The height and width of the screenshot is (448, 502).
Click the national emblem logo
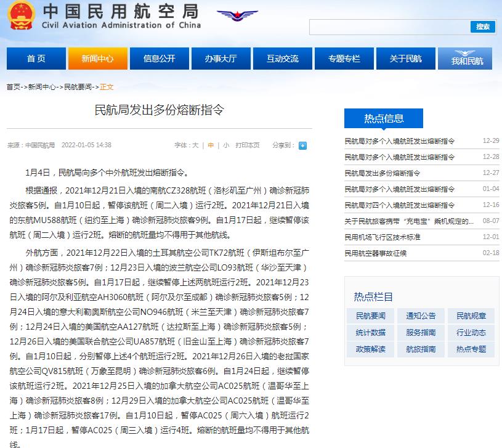19,16
